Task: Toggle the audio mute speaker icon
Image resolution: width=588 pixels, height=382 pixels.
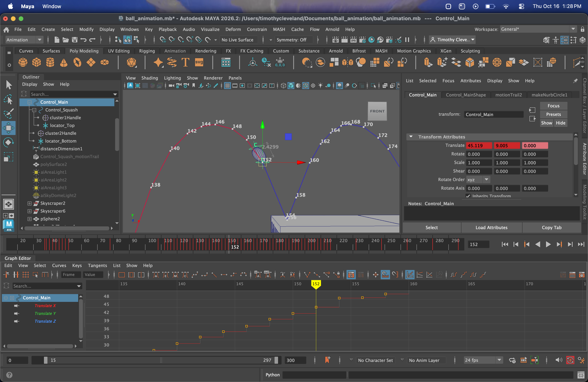Action: pyautogui.click(x=558, y=360)
